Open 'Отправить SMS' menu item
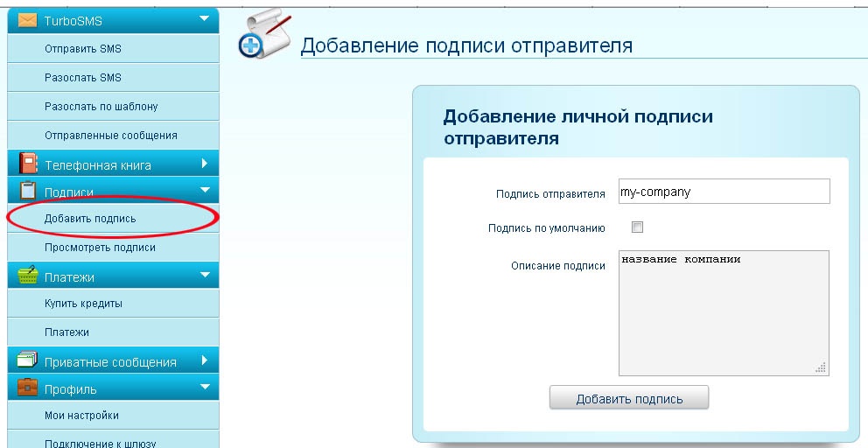 tap(83, 49)
